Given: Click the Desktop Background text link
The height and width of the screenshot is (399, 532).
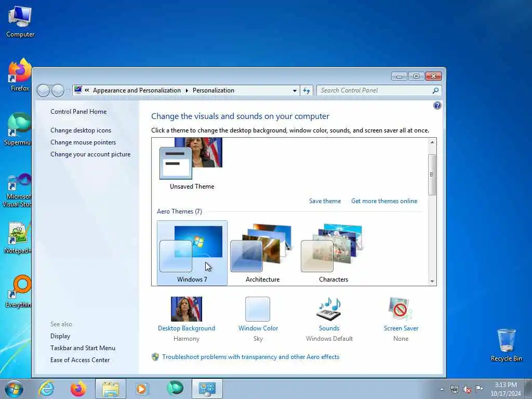Looking at the screenshot, I should tap(187, 328).
